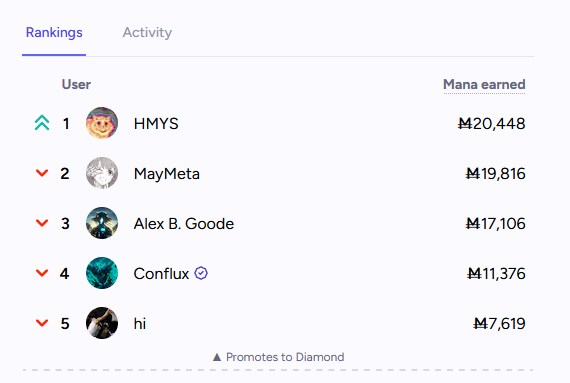Click the green double-up arrow beside HMYS
The height and width of the screenshot is (383, 570).
pos(42,123)
